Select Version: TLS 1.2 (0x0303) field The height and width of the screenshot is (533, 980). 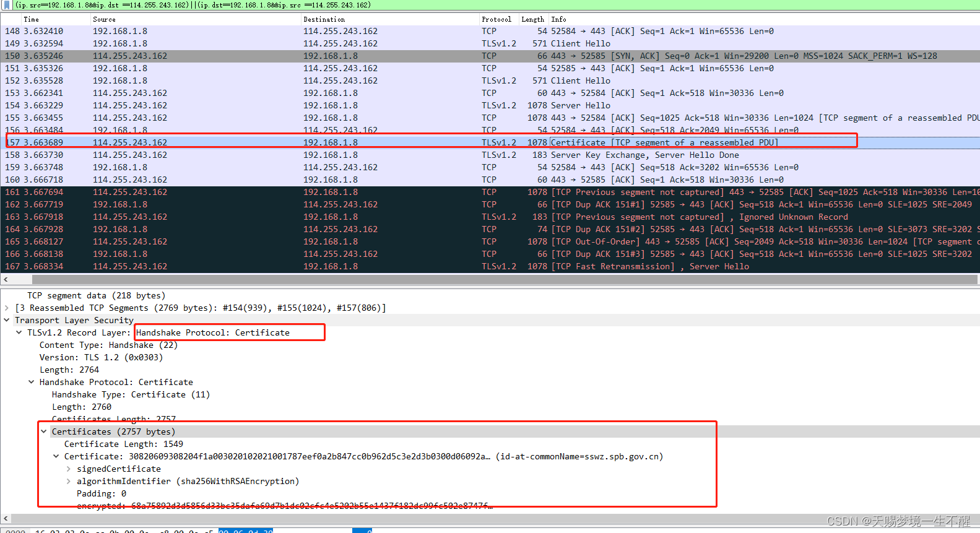point(101,357)
